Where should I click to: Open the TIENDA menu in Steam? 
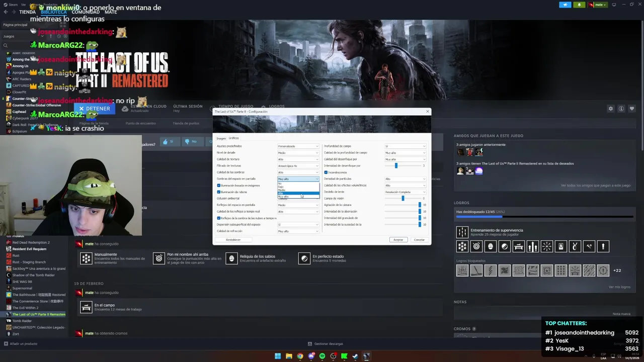pos(28,12)
